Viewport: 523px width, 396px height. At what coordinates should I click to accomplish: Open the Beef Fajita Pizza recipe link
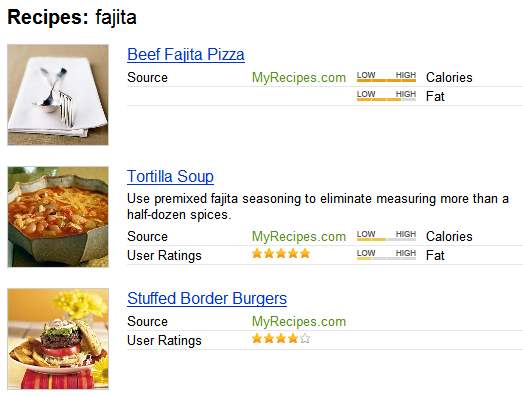click(186, 54)
